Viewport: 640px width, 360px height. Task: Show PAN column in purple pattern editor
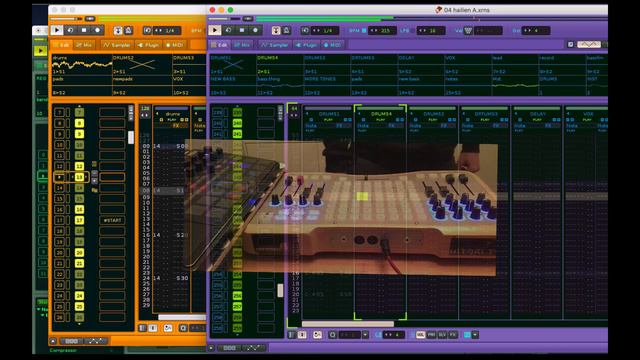click(x=431, y=335)
